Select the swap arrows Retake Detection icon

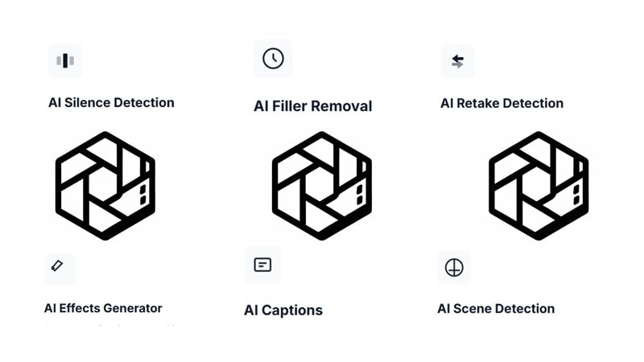[x=457, y=61]
